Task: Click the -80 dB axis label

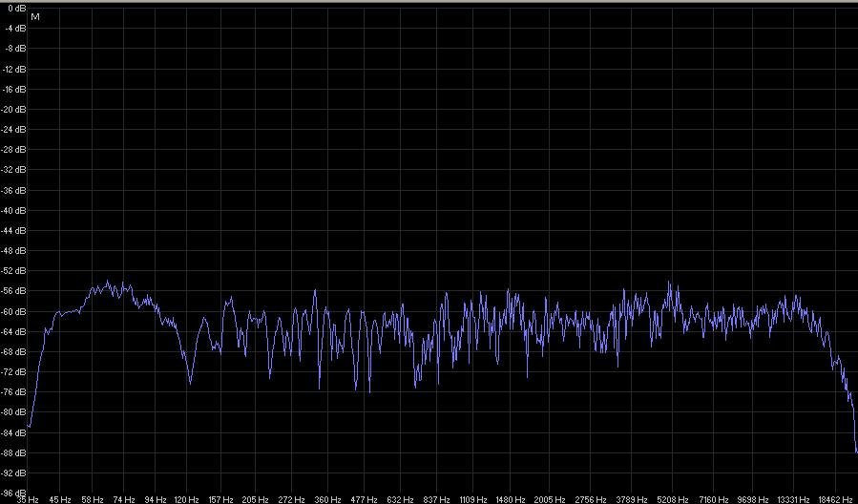Action: point(14,412)
